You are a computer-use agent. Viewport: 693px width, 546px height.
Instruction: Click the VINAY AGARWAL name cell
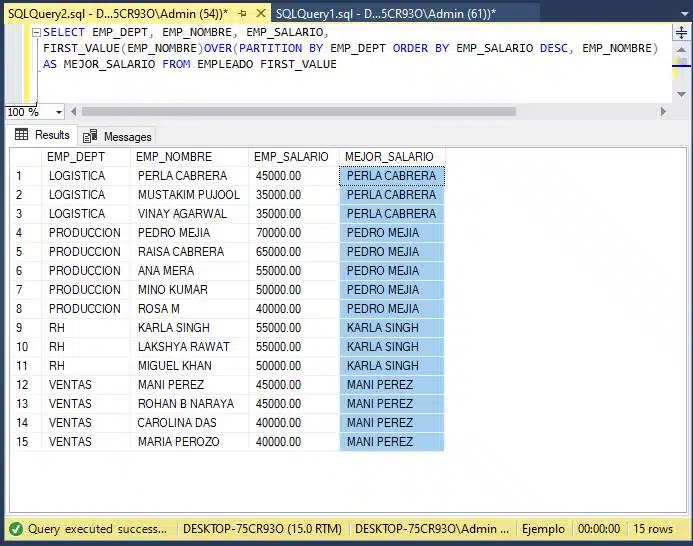pyautogui.click(x=189, y=214)
